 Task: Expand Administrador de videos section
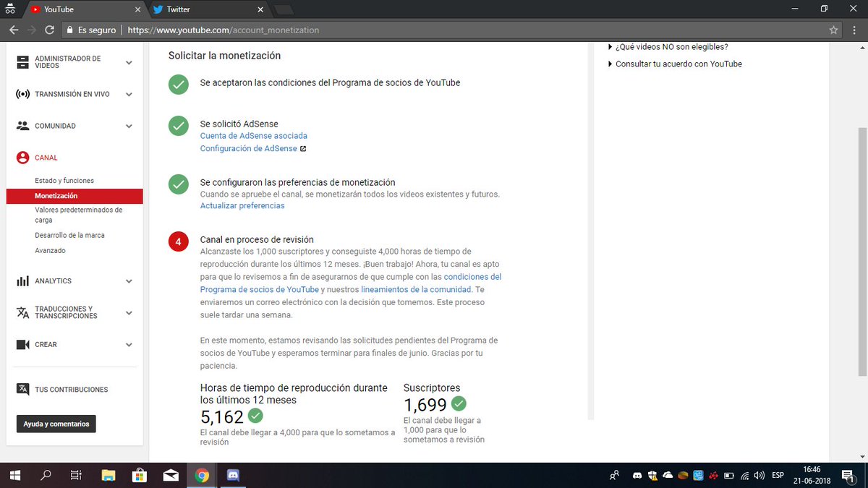point(129,62)
